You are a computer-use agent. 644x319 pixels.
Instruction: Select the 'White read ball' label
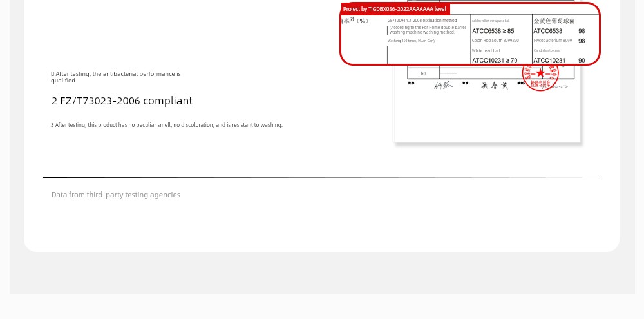[x=486, y=51]
